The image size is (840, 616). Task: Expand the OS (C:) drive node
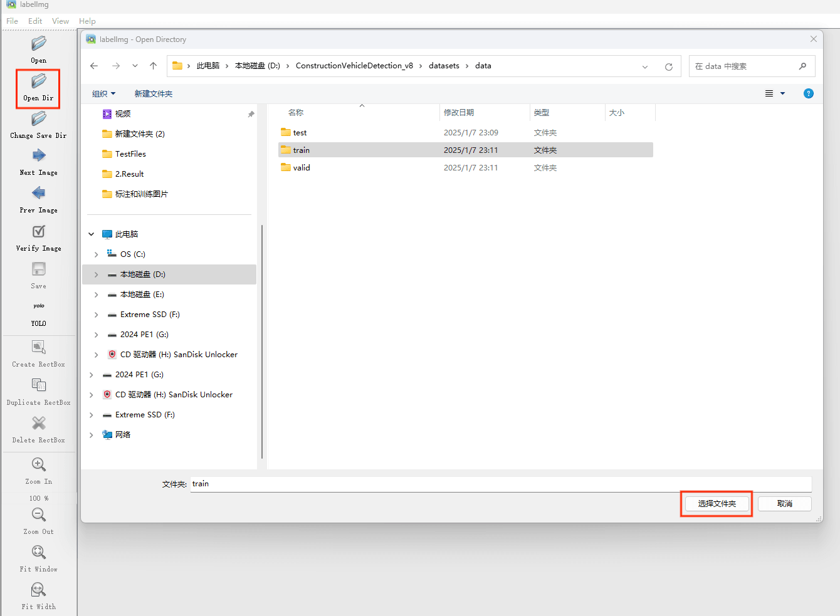(96, 254)
